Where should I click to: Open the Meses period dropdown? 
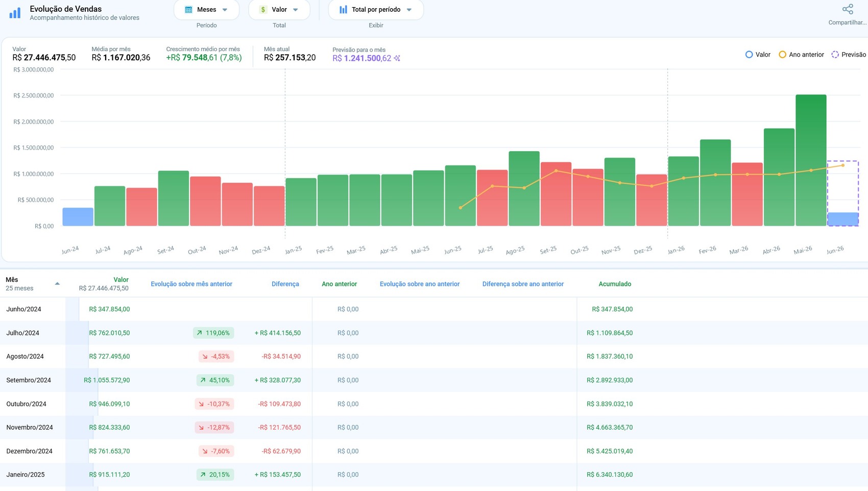[206, 10]
